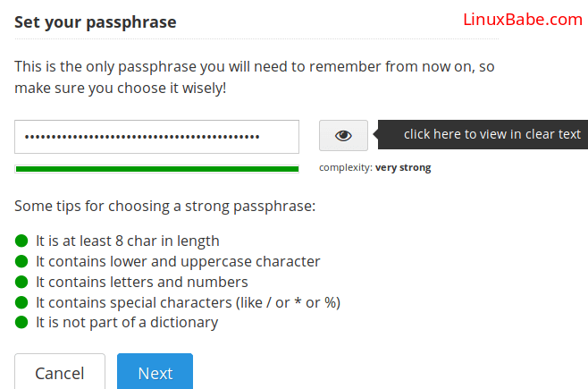Click the green passphrase strength bar

point(156,168)
